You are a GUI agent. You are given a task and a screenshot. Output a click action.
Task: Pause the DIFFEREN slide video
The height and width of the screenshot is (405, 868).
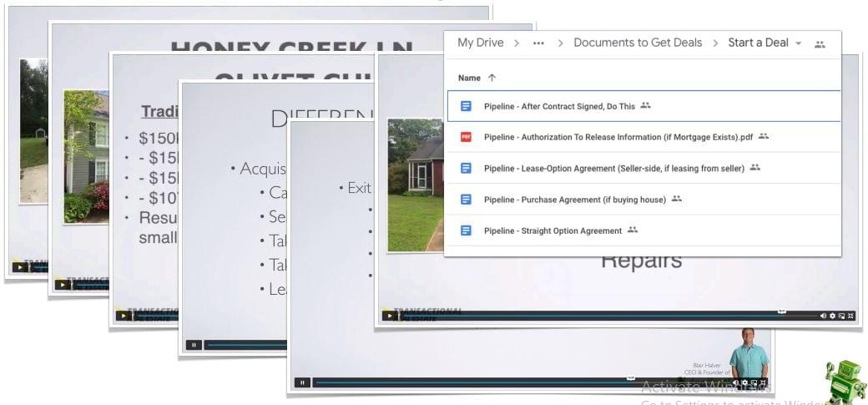point(194,345)
